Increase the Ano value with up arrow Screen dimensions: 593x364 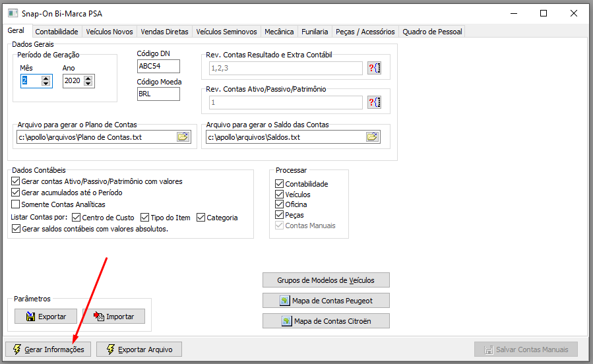88,78
